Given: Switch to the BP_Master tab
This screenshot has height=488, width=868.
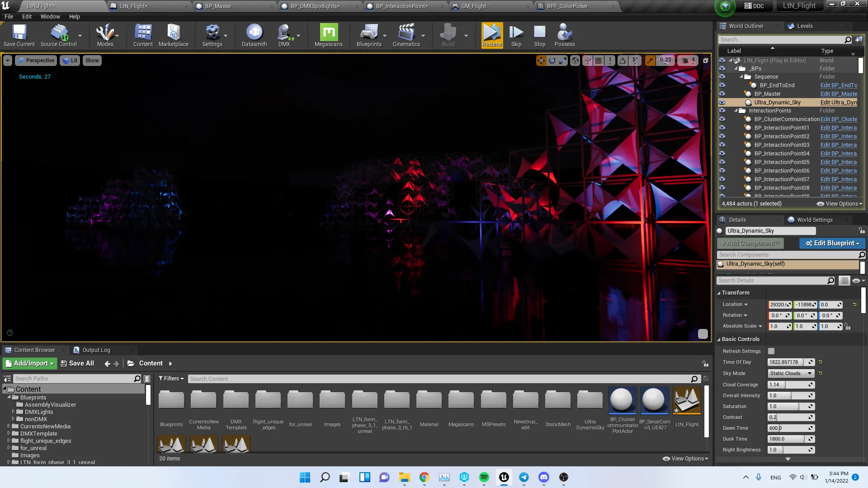Looking at the screenshot, I should click(218, 6).
